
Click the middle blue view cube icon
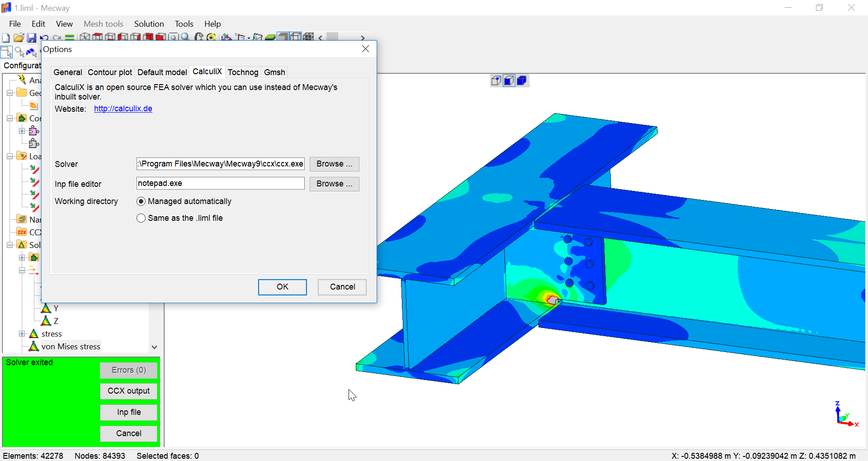click(509, 81)
